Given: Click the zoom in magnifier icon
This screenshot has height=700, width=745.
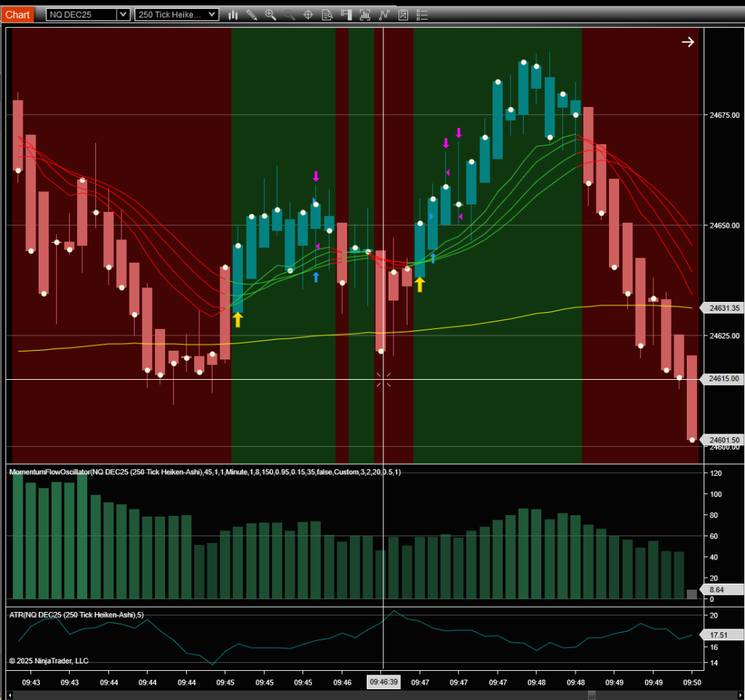Looking at the screenshot, I should pos(271,15).
